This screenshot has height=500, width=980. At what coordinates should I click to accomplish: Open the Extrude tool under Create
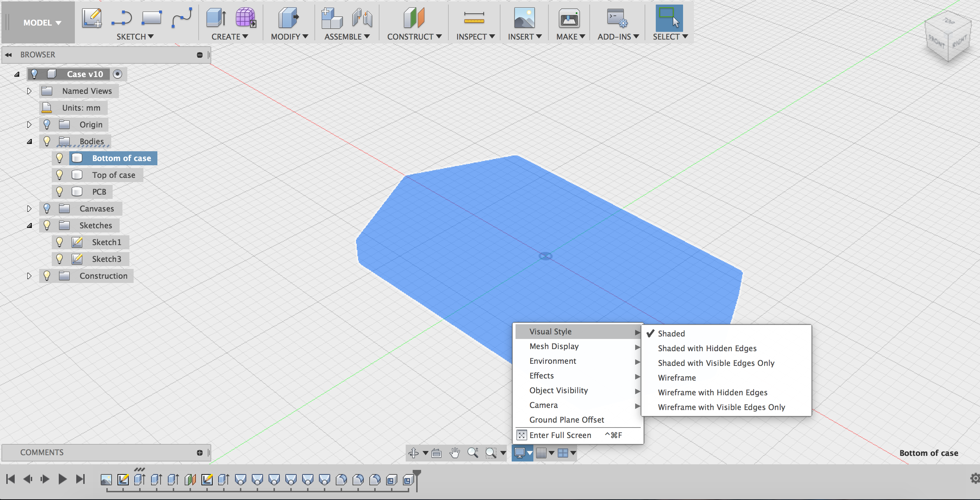pyautogui.click(x=216, y=18)
